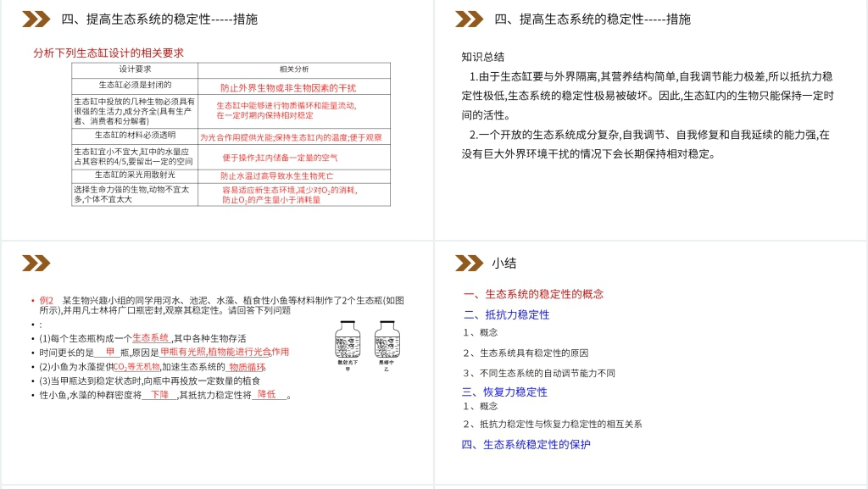
Task: Open the outline item 四、生态系统稳定性的保护
Action: 526,444
